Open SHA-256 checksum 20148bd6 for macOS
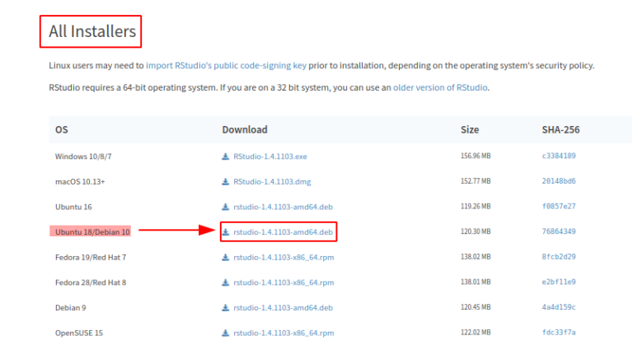 [x=559, y=181]
